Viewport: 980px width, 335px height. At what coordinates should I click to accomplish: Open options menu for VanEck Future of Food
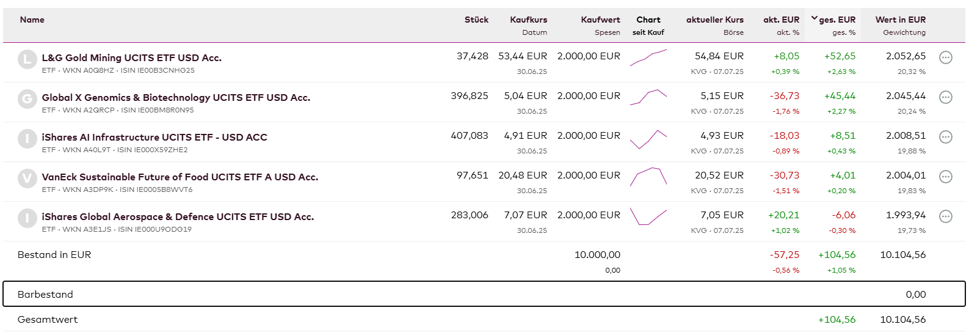click(945, 177)
